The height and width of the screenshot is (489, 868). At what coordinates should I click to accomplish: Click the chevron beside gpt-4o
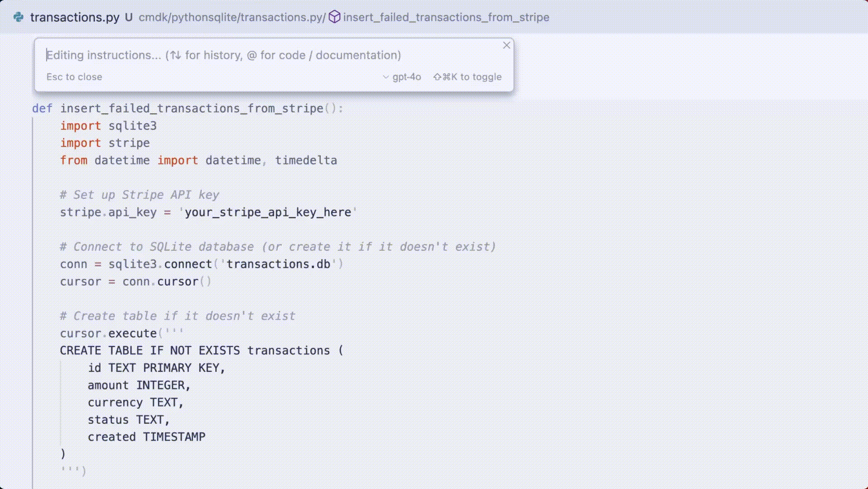coord(386,77)
